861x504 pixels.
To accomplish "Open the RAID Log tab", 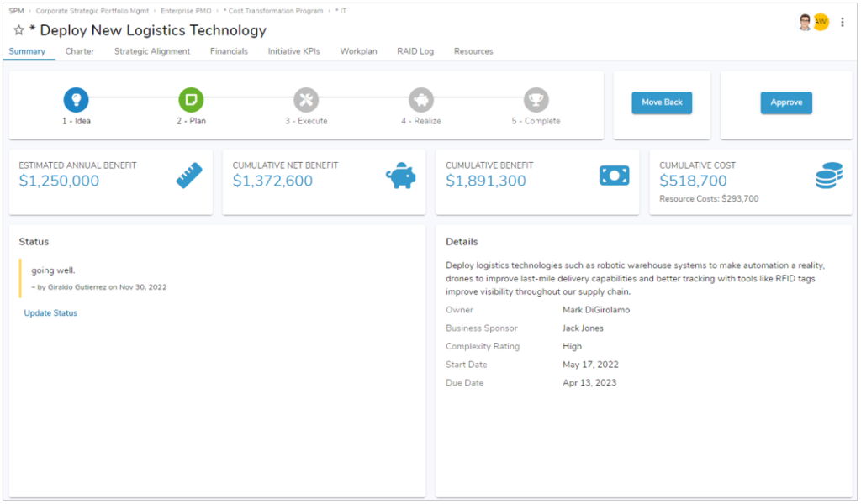I will (415, 51).
